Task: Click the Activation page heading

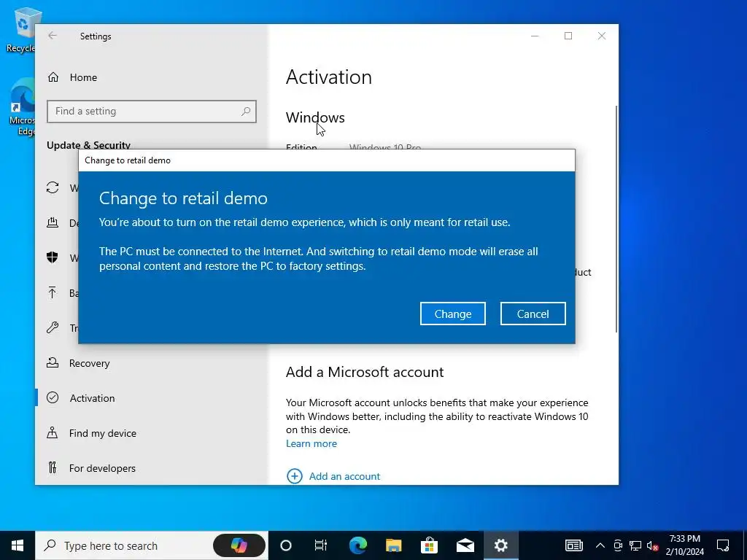Action: point(329,77)
